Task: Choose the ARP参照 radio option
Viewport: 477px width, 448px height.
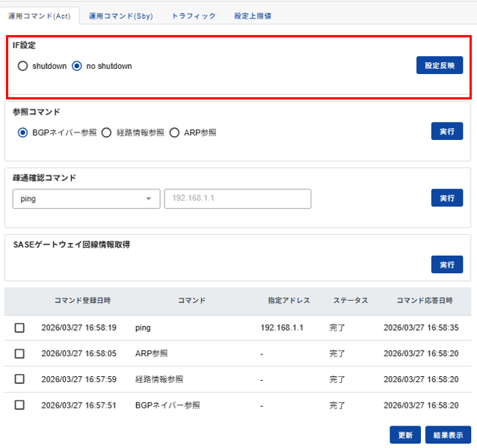Action: [x=174, y=132]
